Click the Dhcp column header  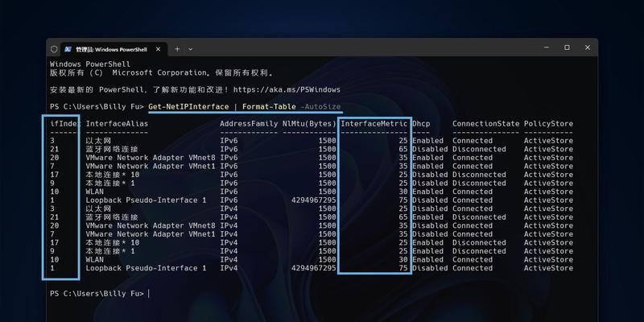click(x=421, y=124)
